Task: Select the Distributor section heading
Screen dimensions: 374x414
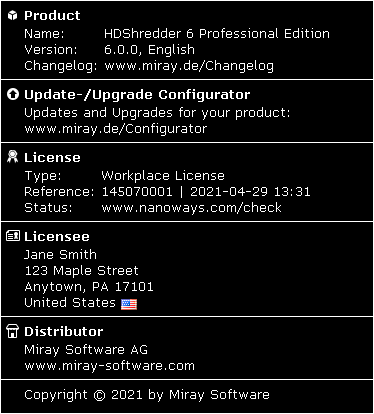Action: point(63,331)
